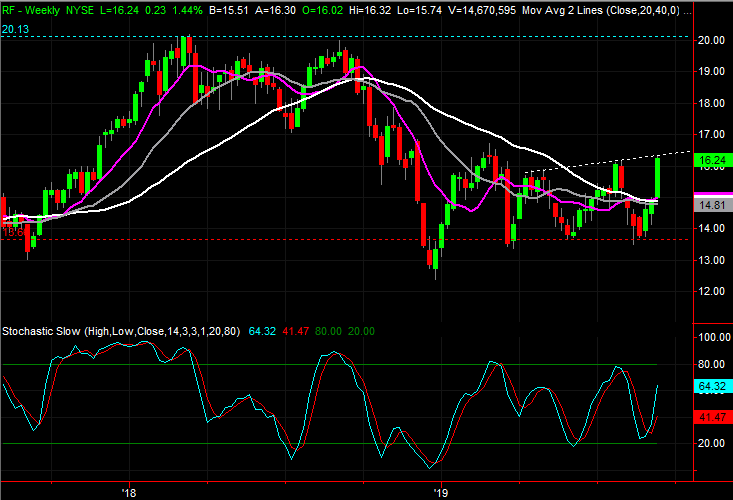Viewport: 733px width, 500px height.
Task: Click the open value O=16.02
Action: [323, 10]
